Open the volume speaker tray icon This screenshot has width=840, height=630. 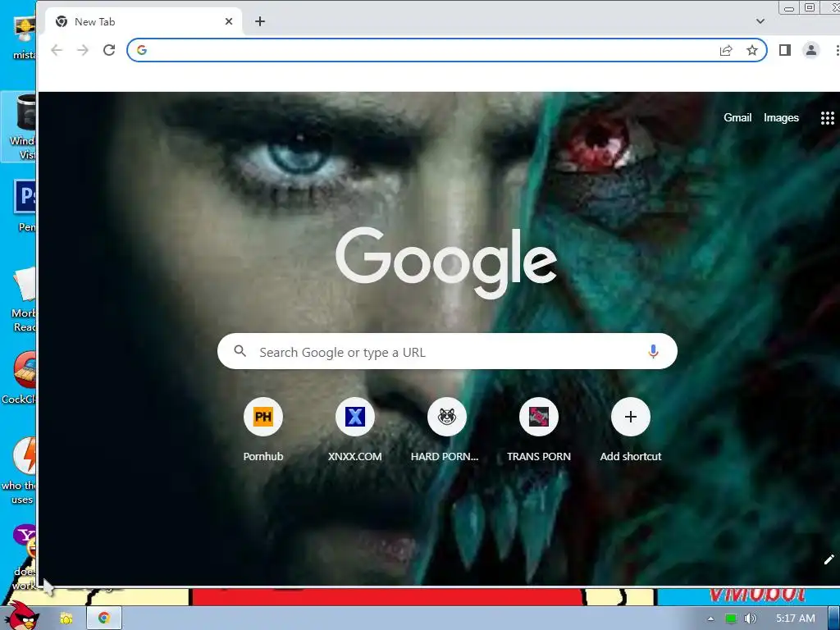pos(750,619)
